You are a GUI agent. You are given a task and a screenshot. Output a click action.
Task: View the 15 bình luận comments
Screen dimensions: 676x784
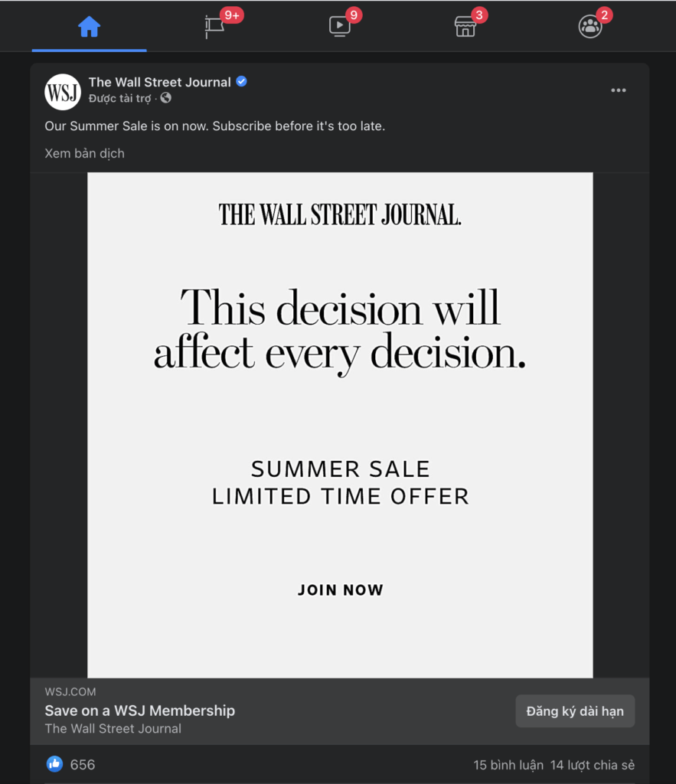[508, 765]
